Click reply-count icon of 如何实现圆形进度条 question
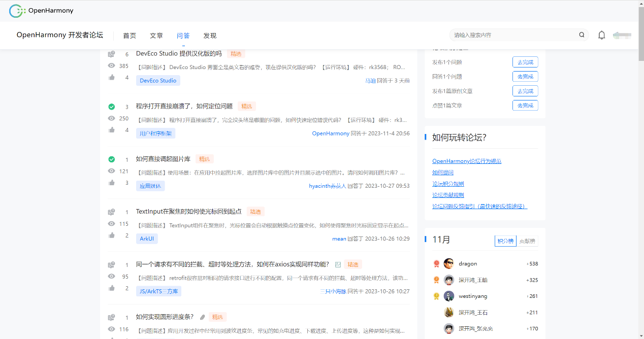The height and width of the screenshot is (339, 644). pos(111,318)
